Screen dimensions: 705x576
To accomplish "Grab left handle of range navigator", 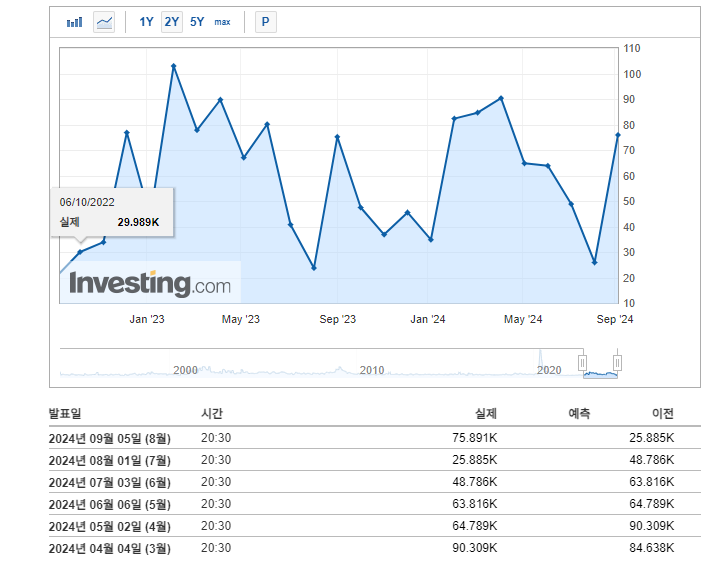I will (581, 362).
